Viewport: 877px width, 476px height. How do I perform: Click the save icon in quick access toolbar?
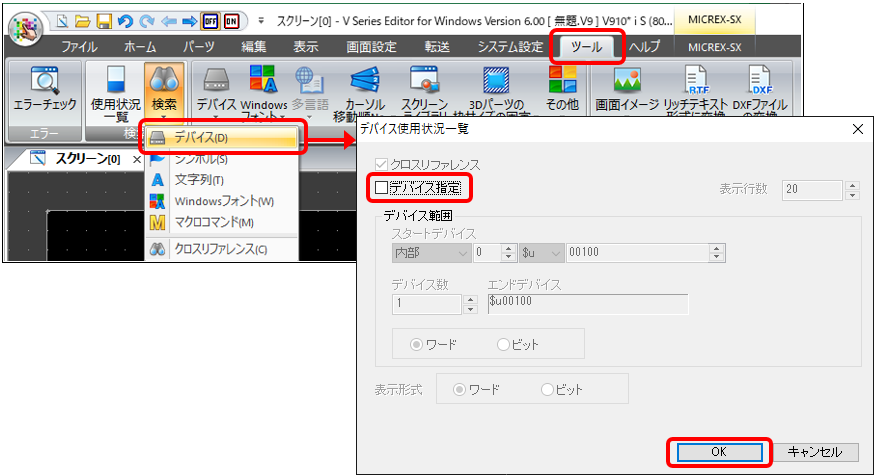(103, 21)
